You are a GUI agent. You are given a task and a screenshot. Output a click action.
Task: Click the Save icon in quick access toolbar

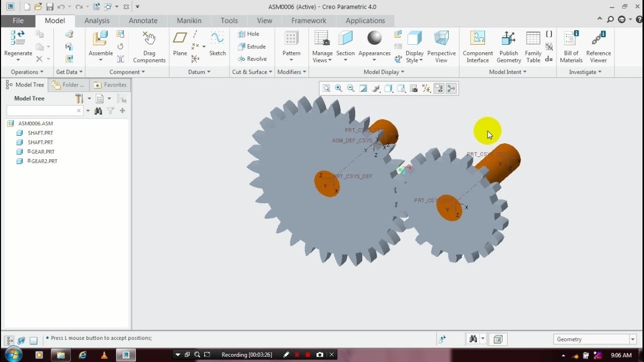coord(49,7)
